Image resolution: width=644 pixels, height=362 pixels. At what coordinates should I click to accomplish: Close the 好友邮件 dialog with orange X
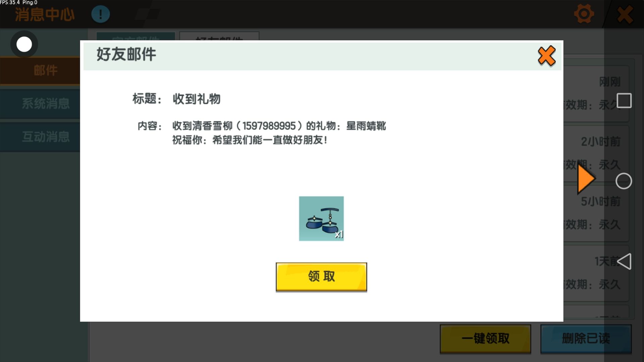(x=546, y=56)
